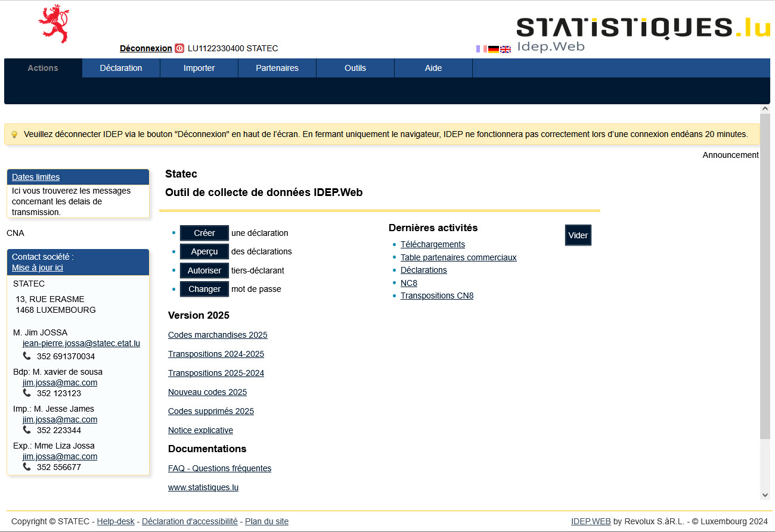
Task: Click the scrollbar down arrow
Action: point(765,495)
